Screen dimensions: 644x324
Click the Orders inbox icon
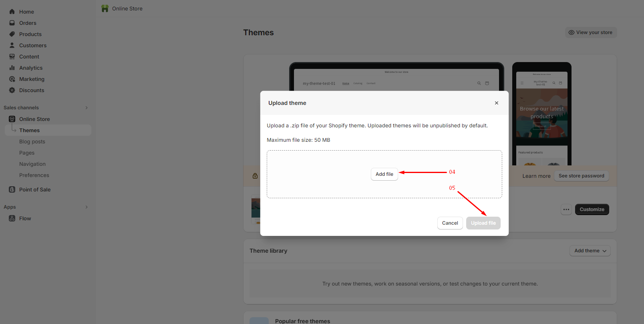[12, 23]
